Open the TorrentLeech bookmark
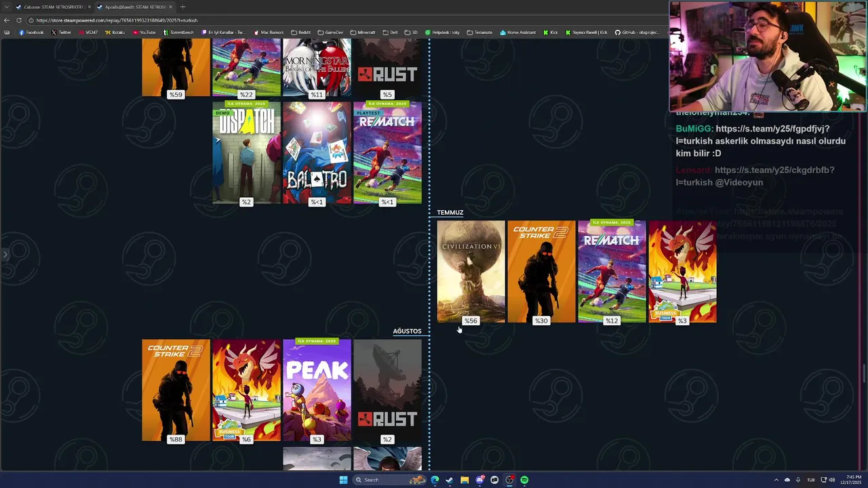Screen dimensions: 868x488 click(178, 33)
